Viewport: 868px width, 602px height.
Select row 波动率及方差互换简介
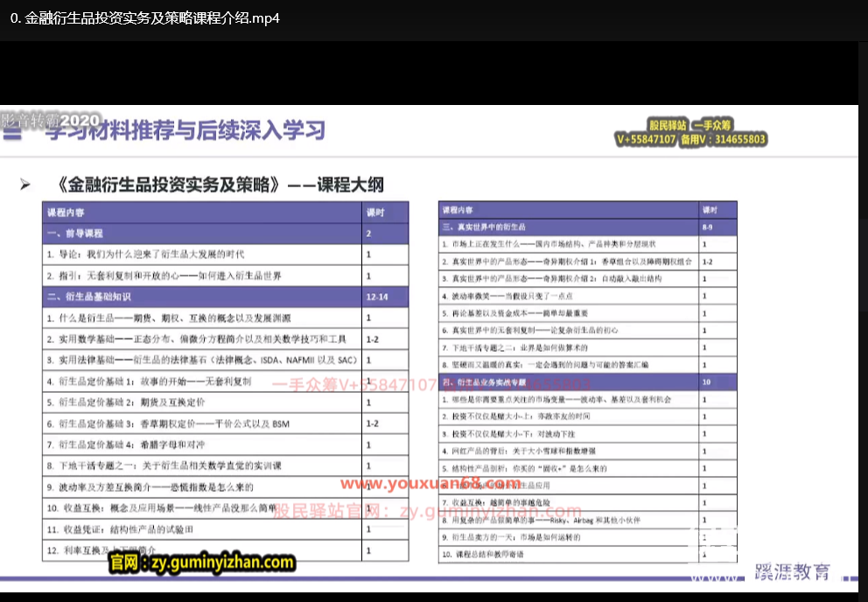click(x=225, y=486)
